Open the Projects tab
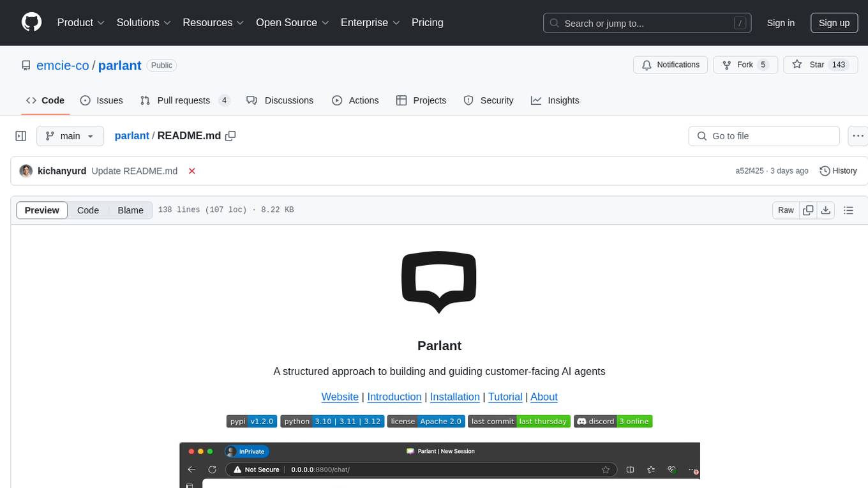Screen dimensions: 868x488 pos(421,100)
